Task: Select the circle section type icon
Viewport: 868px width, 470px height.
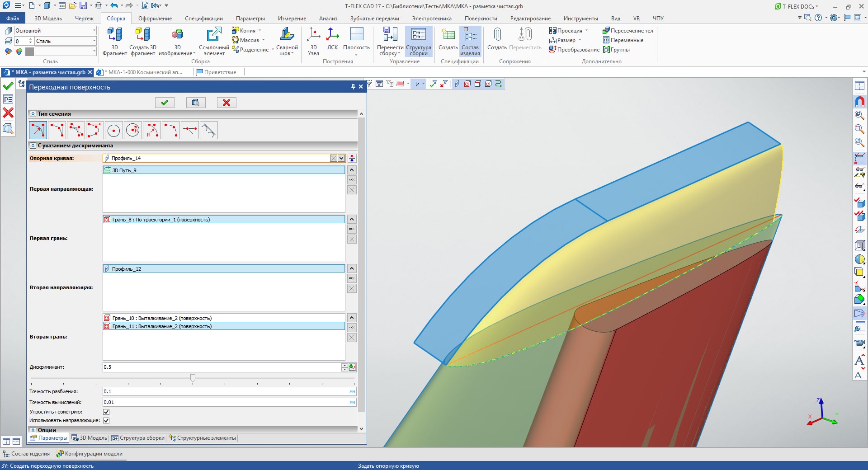Action: [113, 130]
